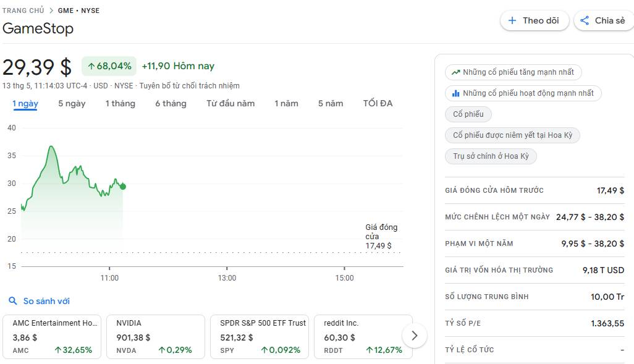Click the MỨC CHÊNH LỆCH MỘT NGÀY label
Image resolution: width=634 pixels, height=364 pixels.
click(497, 217)
